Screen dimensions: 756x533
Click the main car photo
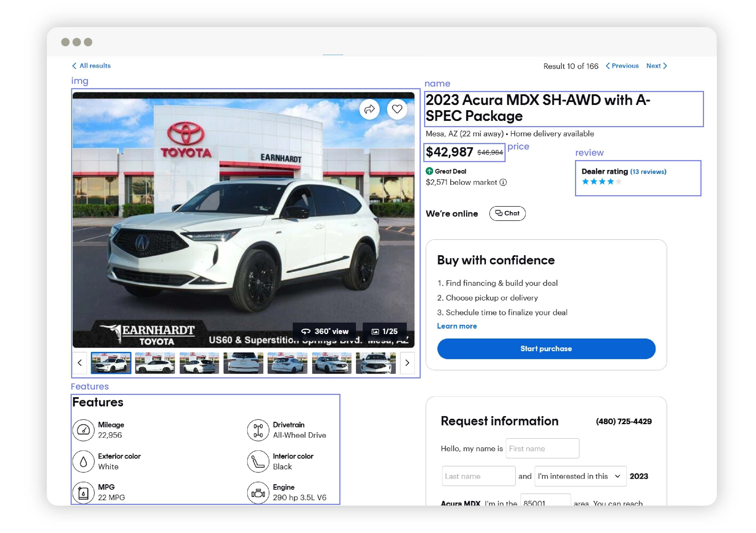point(243,220)
